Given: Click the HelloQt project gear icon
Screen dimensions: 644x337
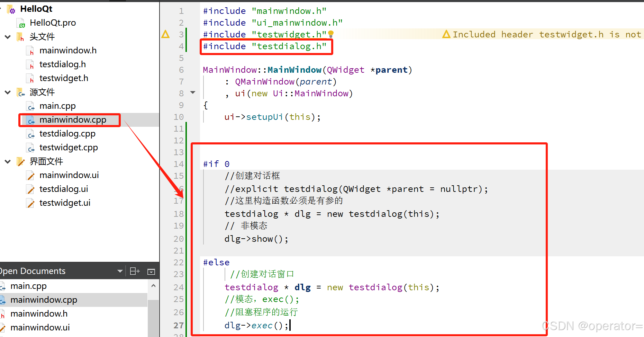Looking at the screenshot, I should tap(11, 9).
